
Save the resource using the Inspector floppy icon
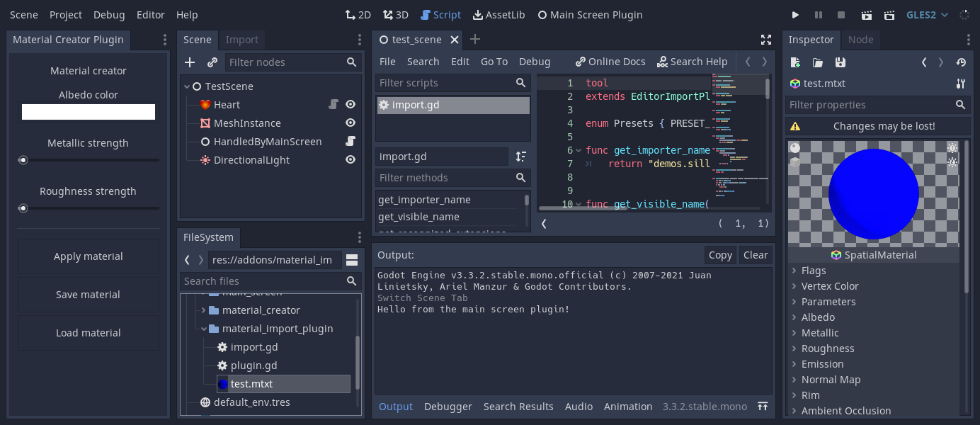(x=841, y=62)
